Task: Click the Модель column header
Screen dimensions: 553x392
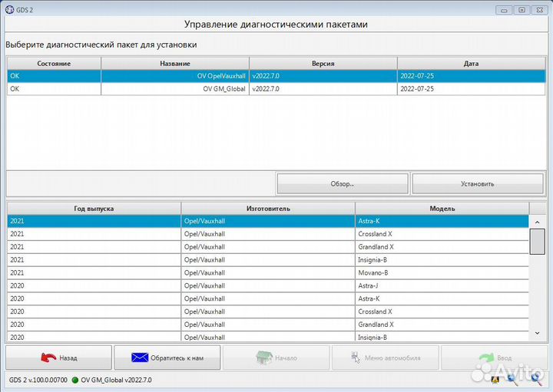Action: point(442,208)
